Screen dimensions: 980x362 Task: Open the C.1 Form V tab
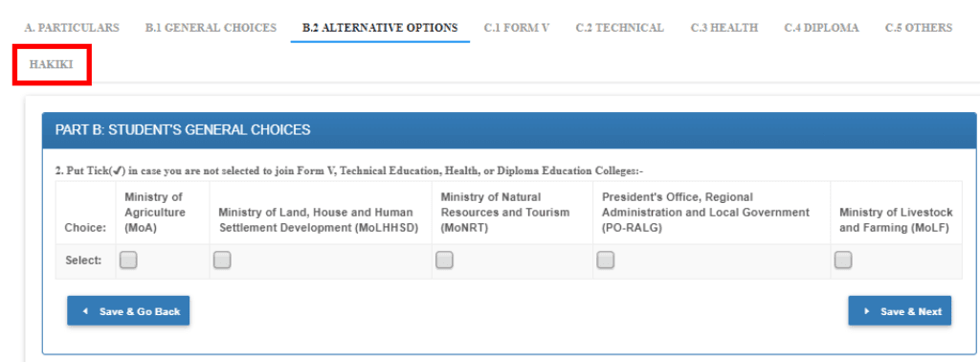pyautogui.click(x=517, y=28)
